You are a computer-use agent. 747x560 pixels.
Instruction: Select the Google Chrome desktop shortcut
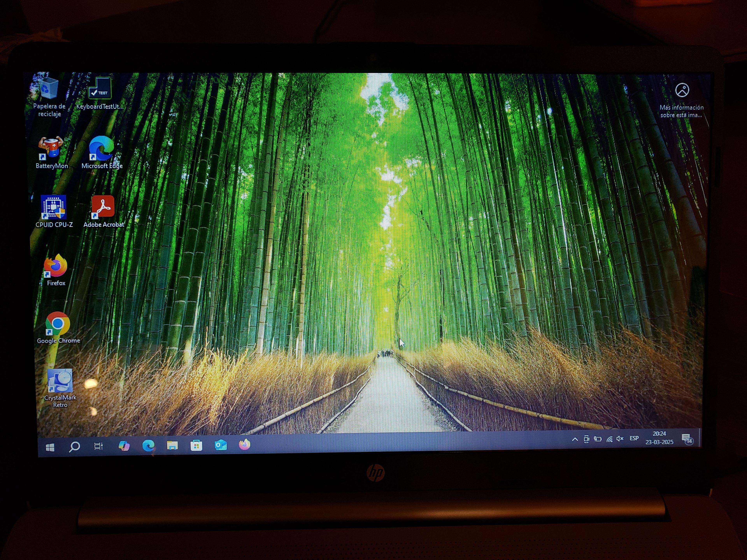58,324
